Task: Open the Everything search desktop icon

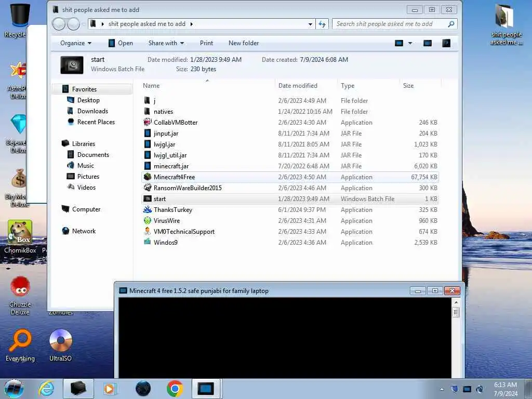Action: [20, 345]
